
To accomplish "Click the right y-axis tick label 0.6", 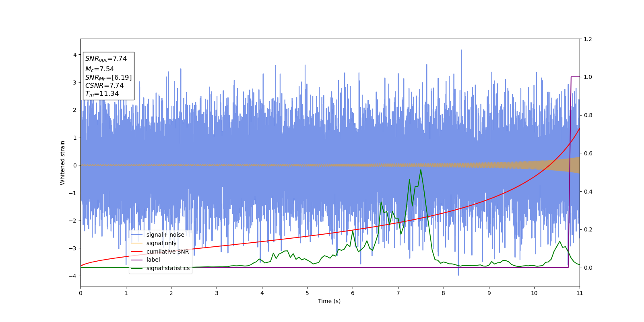I will pyautogui.click(x=588, y=153).
